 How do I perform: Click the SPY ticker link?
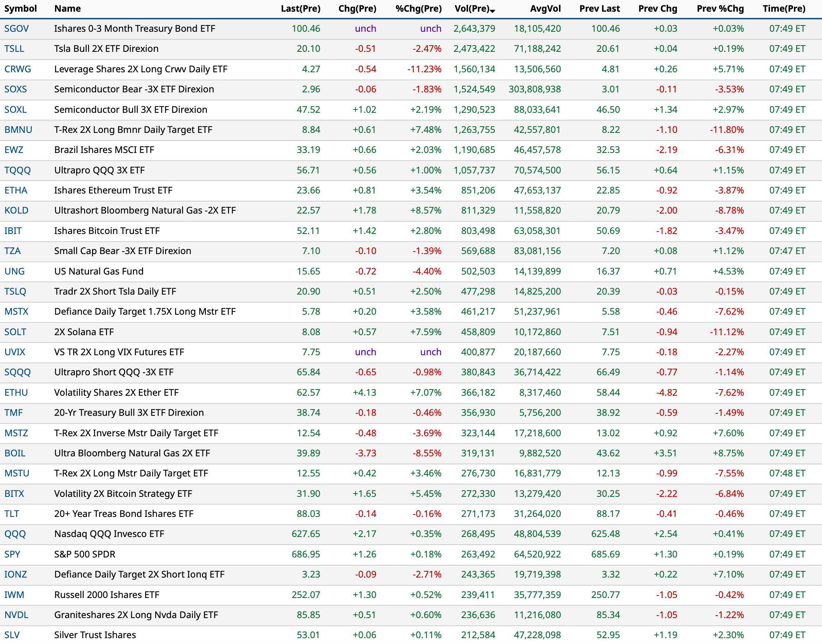tap(12, 554)
